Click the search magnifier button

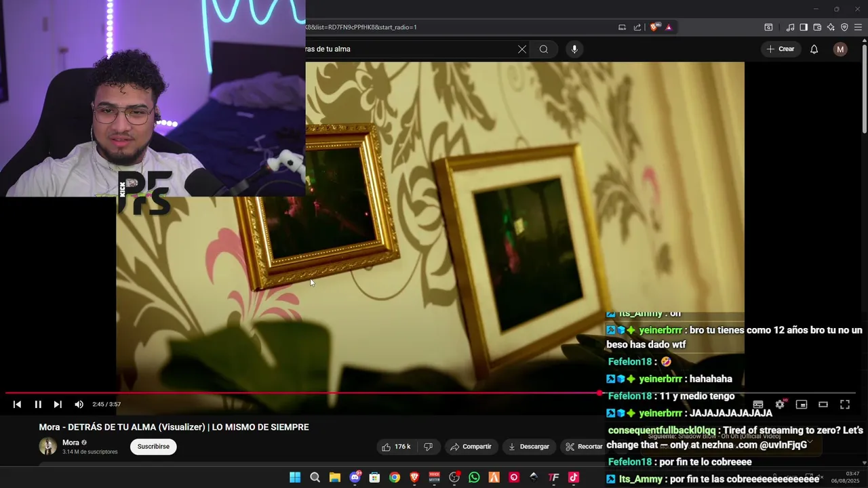click(x=544, y=49)
